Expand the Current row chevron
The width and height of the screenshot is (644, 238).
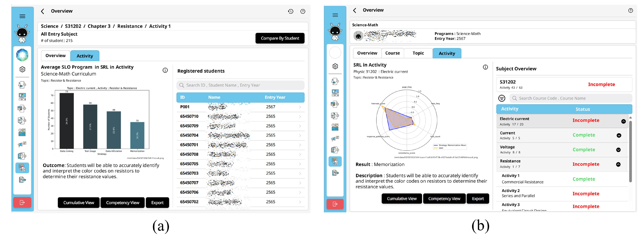[x=619, y=136]
